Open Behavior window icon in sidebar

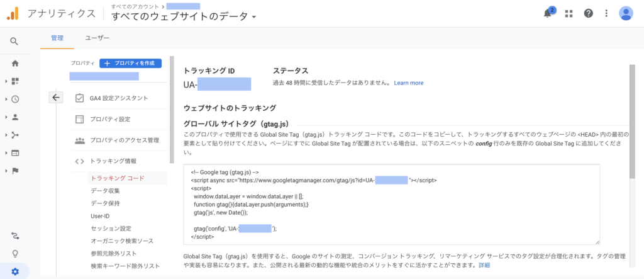(15, 153)
